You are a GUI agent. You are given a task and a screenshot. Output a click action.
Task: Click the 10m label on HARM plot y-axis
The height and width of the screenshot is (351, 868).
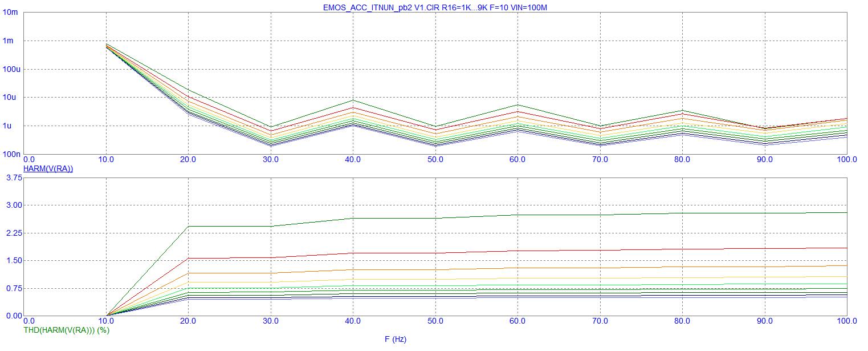click(11, 13)
